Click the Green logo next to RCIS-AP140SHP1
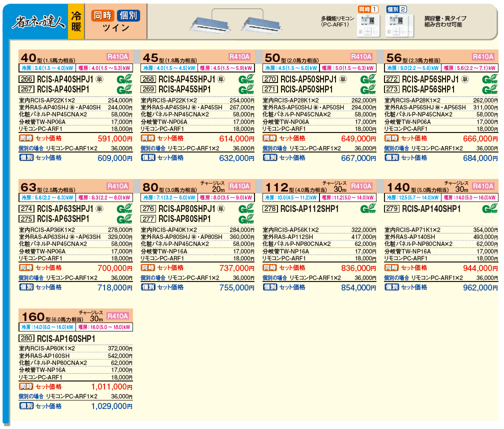Viewport: 504px width, 429px height. click(x=490, y=208)
